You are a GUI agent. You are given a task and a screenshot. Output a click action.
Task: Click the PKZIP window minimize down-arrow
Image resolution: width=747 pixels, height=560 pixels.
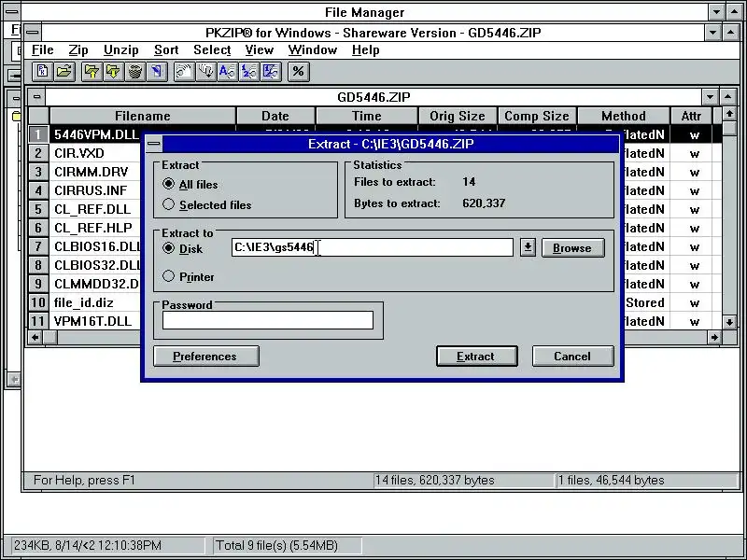coord(712,33)
